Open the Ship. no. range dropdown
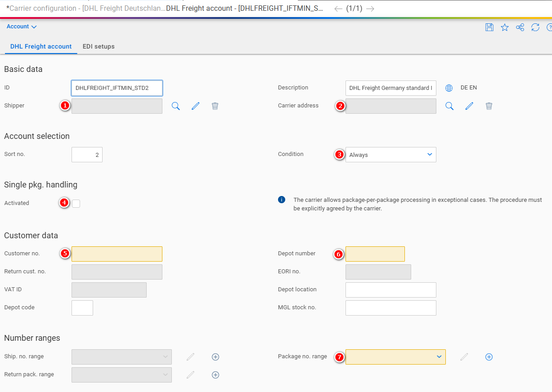Image resolution: width=552 pixels, height=392 pixels. (x=121, y=357)
